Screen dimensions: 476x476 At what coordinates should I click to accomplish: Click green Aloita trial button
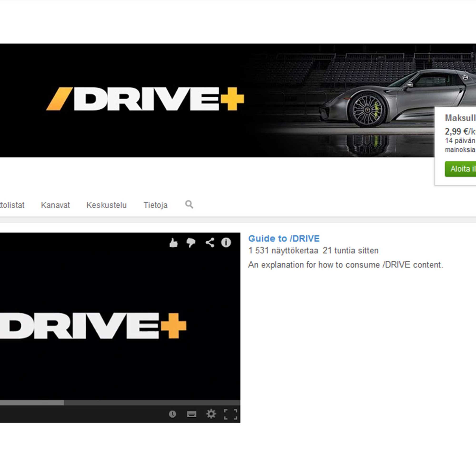click(x=460, y=169)
